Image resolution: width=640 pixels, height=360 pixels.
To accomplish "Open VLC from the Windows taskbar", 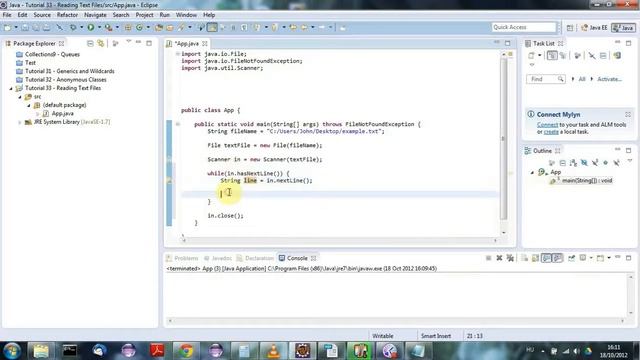I will (273, 351).
